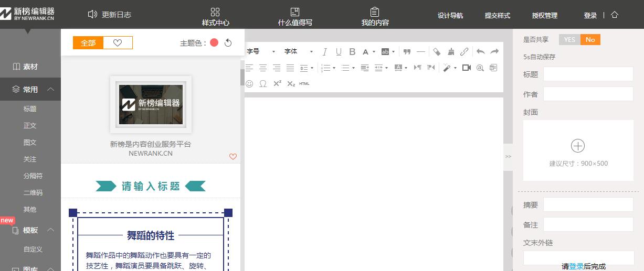Toggle italic text formatting

[x=324, y=51]
